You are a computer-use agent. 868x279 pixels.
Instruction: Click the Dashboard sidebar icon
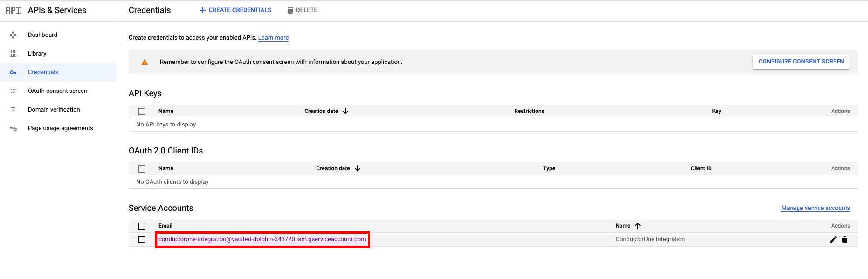point(13,35)
